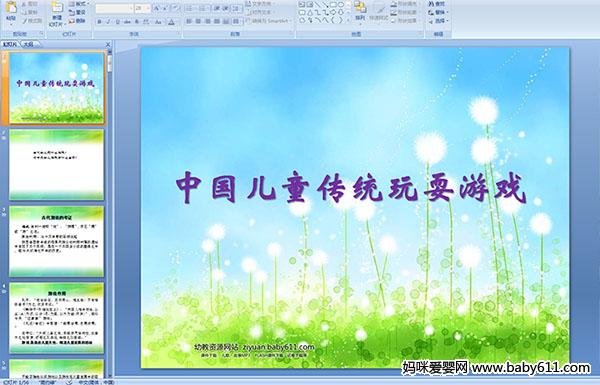Viewport: 600px width, 385px height.
Task: Open the font name dropdown
Action: (131, 8)
